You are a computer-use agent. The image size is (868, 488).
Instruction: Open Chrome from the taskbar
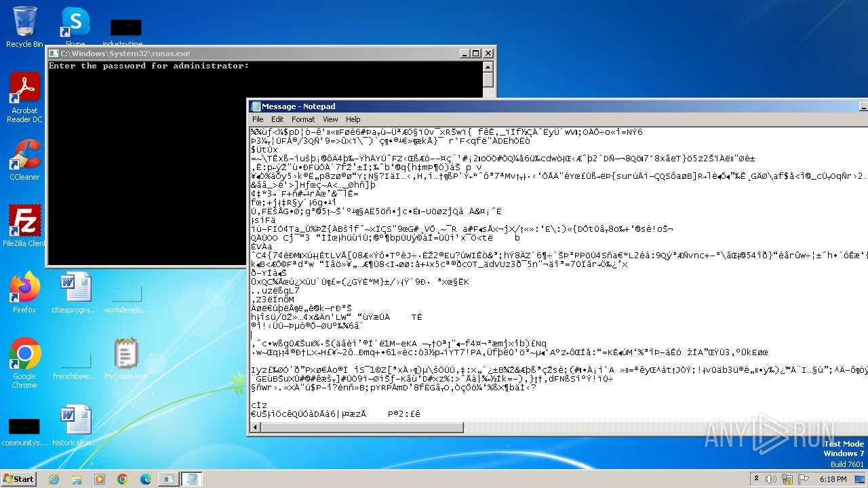pos(123,479)
